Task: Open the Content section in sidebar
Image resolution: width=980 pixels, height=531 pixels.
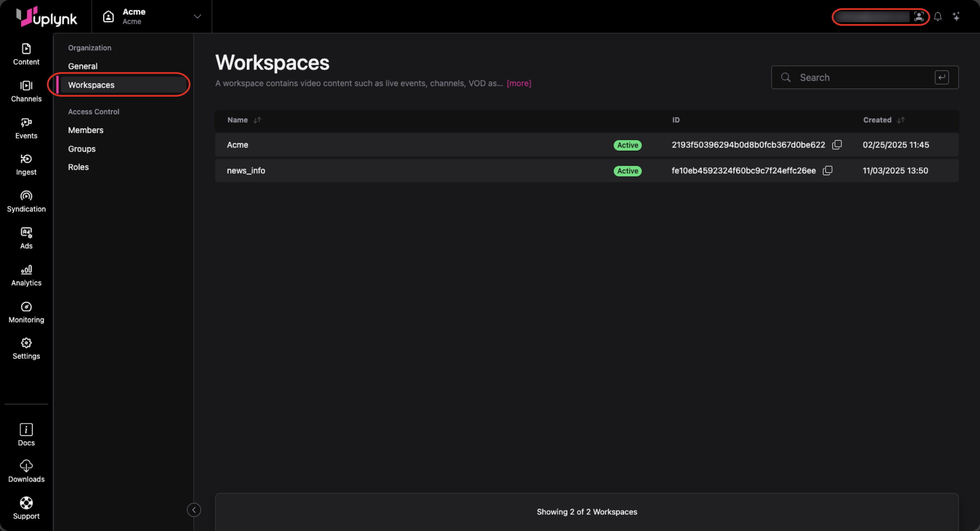Action: [26, 54]
